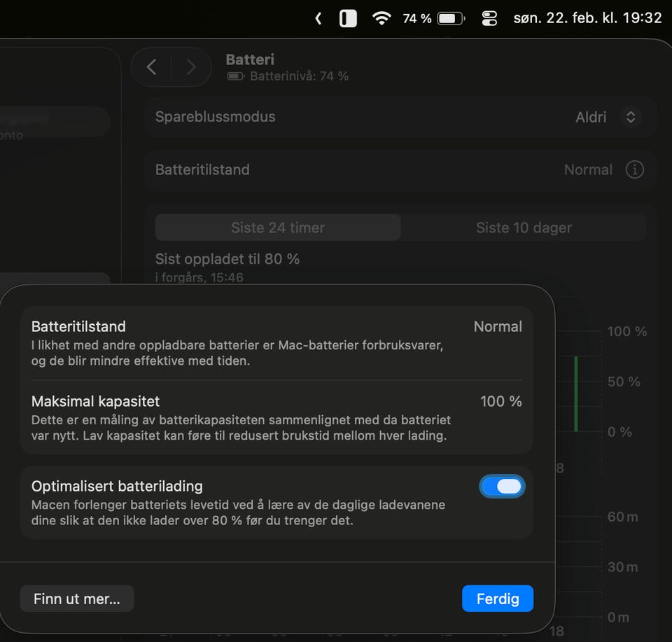This screenshot has width=672, height=642.
Task: Open Control Center from the menu bar
Action: (x=489, y=18)
